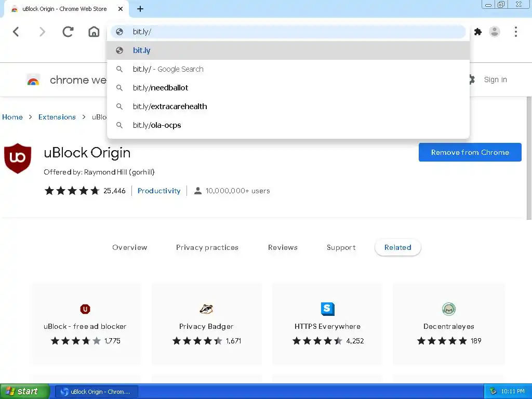Switch to the Reviews tab

[283, 247]
